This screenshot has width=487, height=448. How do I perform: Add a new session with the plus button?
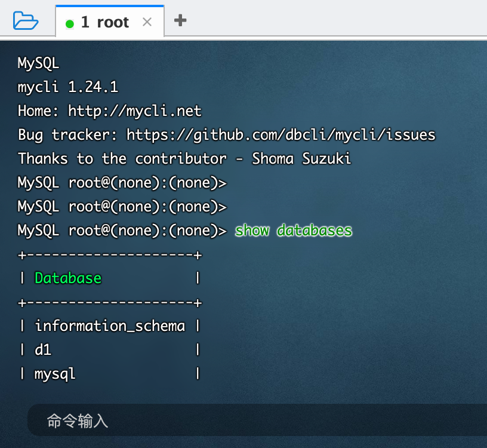pyautogui.click(x=180, y=20)
